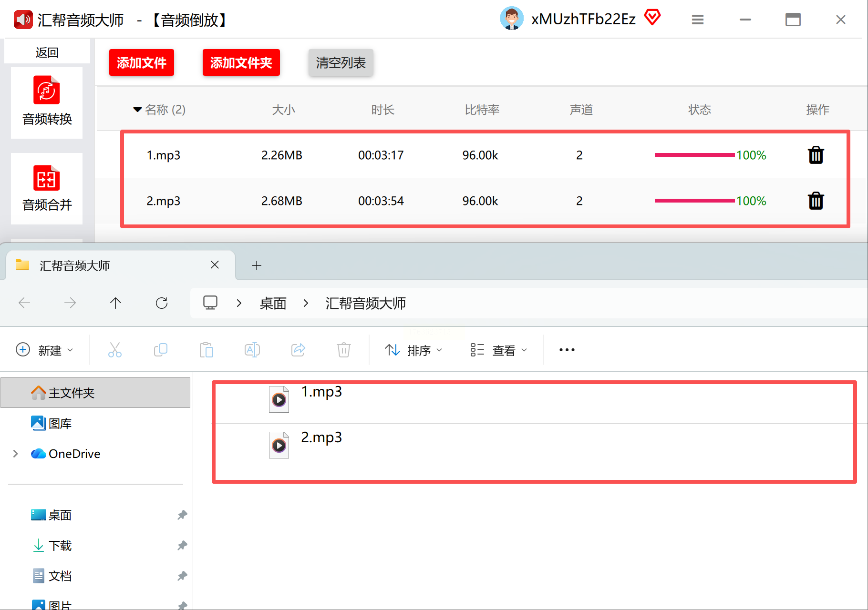
Task: Click the 2.68MB size cell
Action: (282, 201)
